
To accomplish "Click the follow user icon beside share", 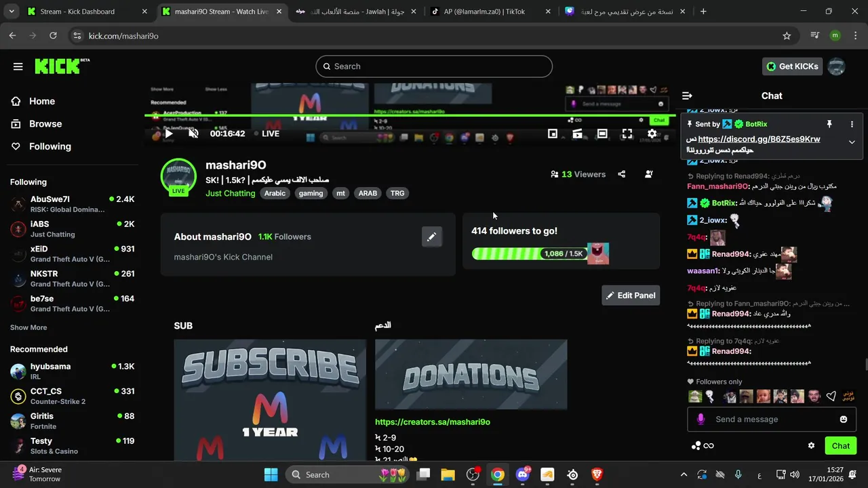I will click(x=649, y=174).
